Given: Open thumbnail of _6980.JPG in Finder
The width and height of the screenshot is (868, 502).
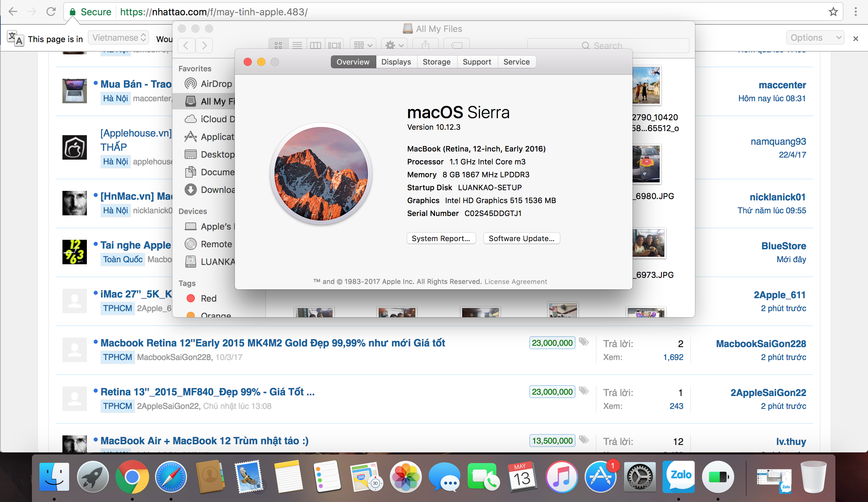Looking at the screenshot, I should 646,164.
